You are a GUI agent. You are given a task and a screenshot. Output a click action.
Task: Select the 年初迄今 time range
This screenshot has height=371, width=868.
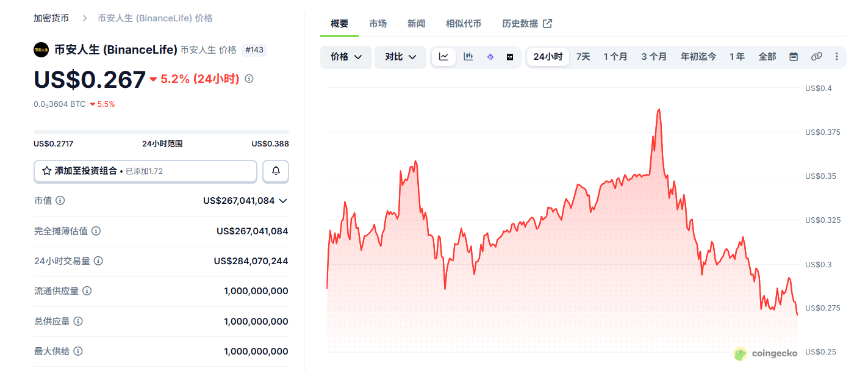[x=698, y=57]
